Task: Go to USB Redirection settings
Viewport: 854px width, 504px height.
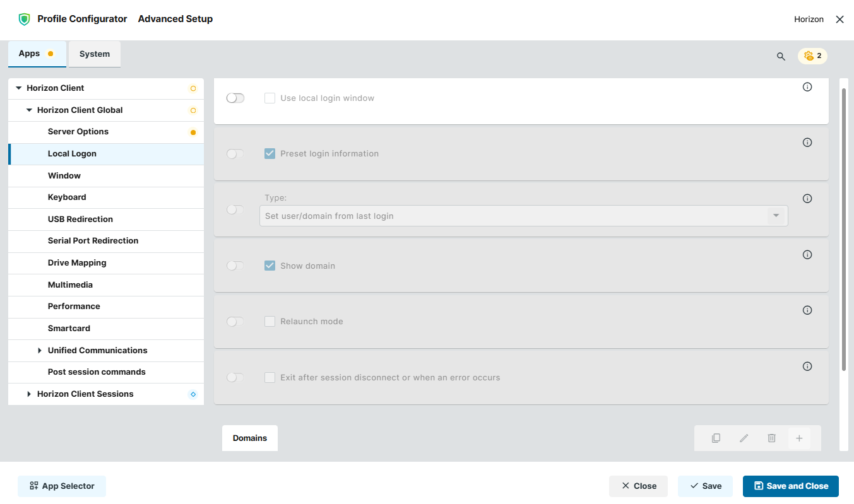Action: click(106, 220)
